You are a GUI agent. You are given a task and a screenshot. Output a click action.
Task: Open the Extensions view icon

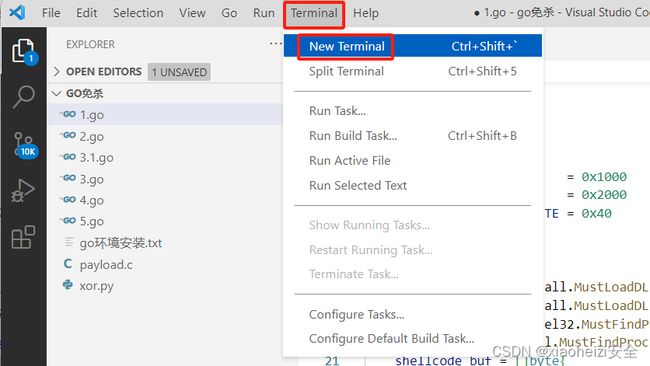[x=23, y=237]
